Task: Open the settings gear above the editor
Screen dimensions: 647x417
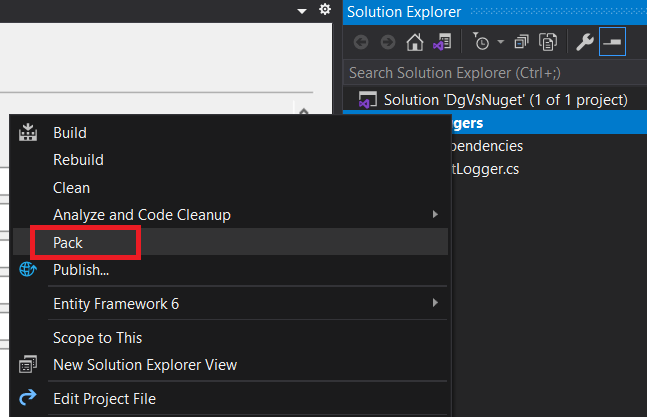Action: point(324,10)
